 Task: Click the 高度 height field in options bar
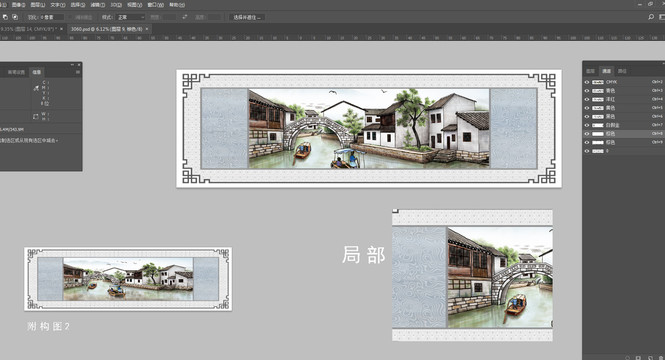click(x=213, y=17)
